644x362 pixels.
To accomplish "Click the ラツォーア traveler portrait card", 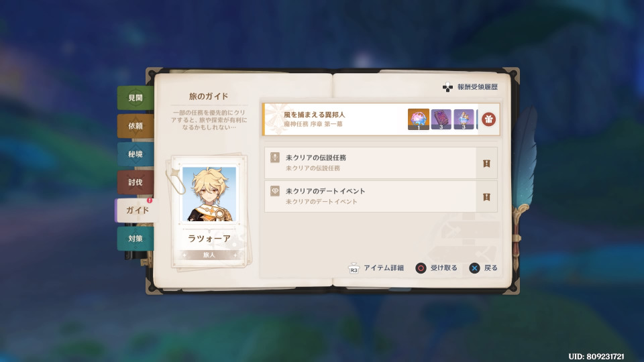I will (209, 211).
